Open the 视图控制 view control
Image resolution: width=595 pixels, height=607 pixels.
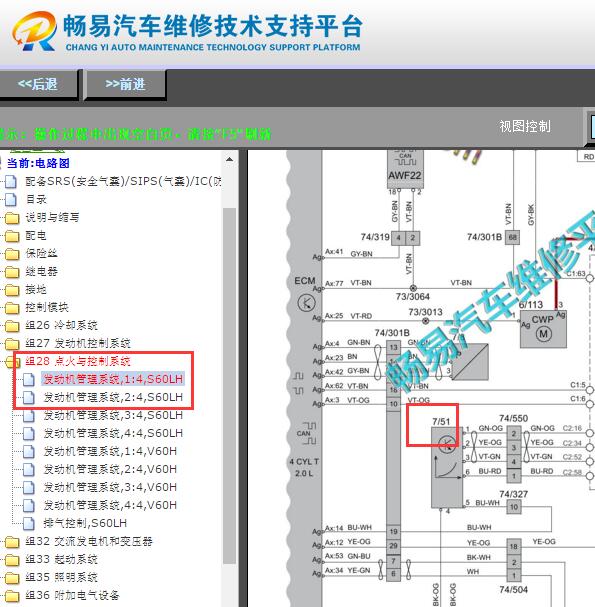coord(525,126)
